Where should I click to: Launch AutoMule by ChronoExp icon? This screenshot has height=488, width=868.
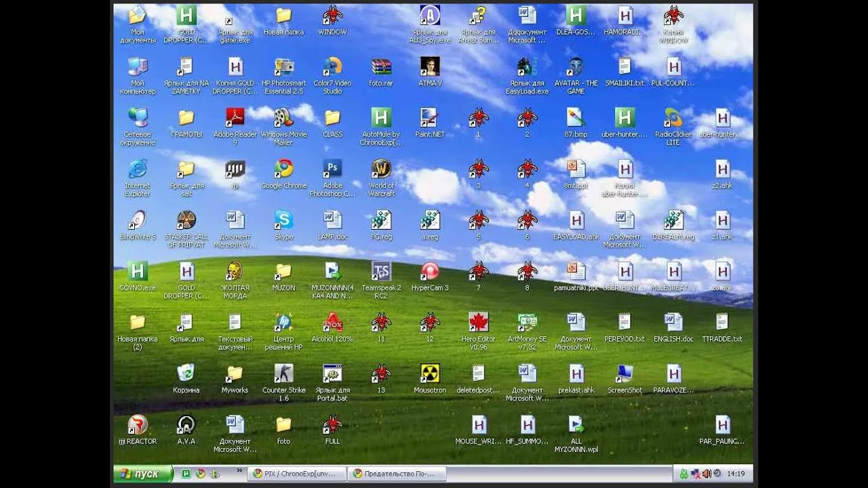(x=381, y=127)
